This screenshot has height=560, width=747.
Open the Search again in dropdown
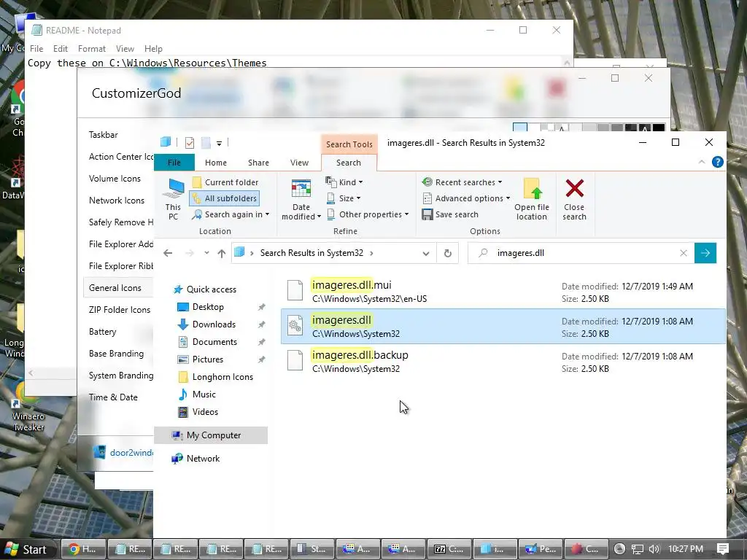click(x=231, y=215)
